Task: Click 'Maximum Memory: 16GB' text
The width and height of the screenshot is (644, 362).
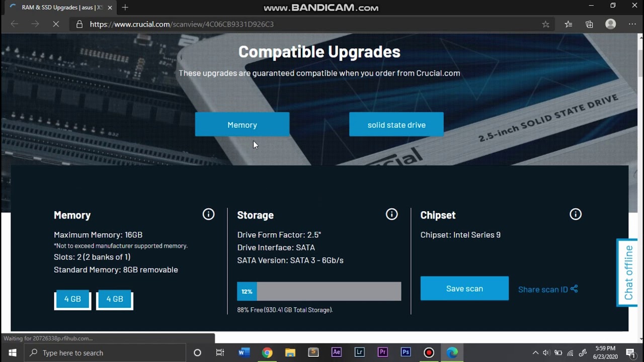Action: 98,235
